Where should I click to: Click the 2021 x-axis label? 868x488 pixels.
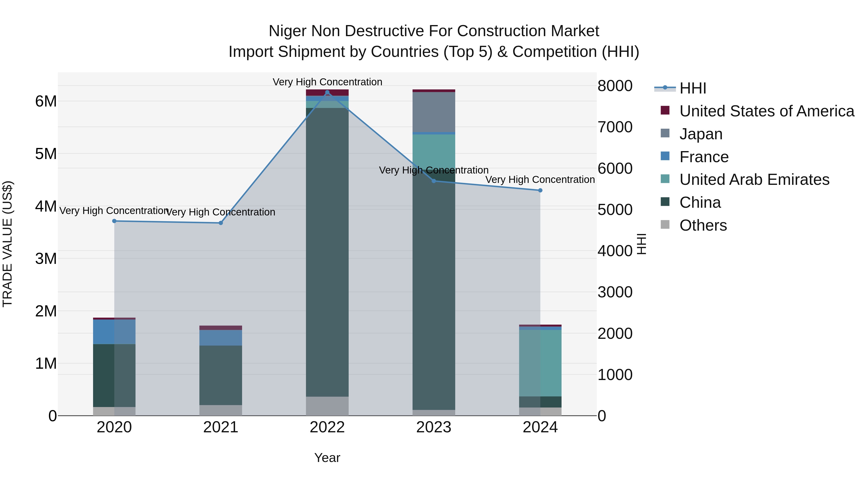[221, 427]
